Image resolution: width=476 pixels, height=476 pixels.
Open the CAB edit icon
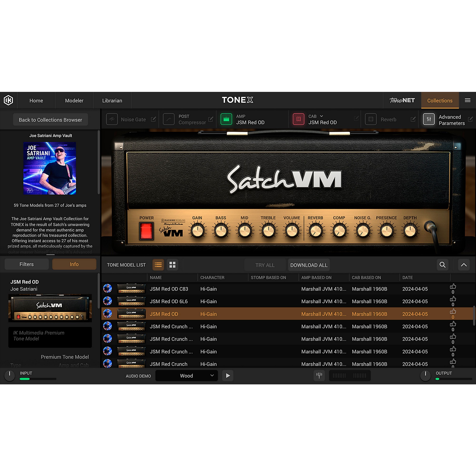click(x=356, y=119)
